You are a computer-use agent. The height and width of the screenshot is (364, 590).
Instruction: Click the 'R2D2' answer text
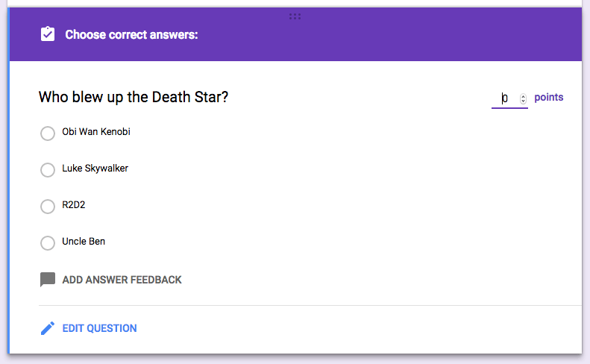pos(74,205)
